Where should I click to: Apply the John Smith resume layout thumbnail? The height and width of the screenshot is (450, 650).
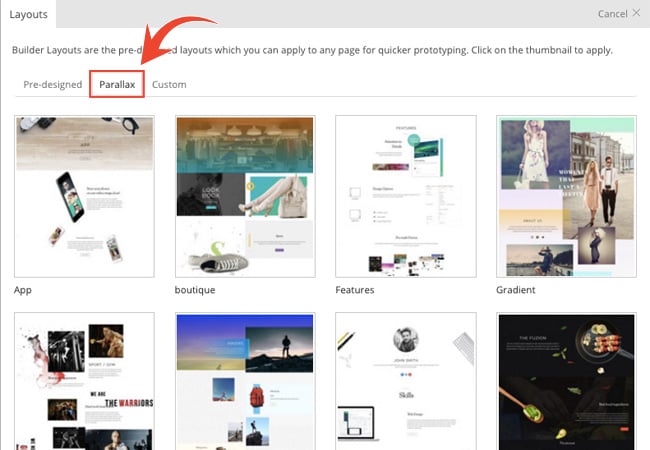click(406, 381)
